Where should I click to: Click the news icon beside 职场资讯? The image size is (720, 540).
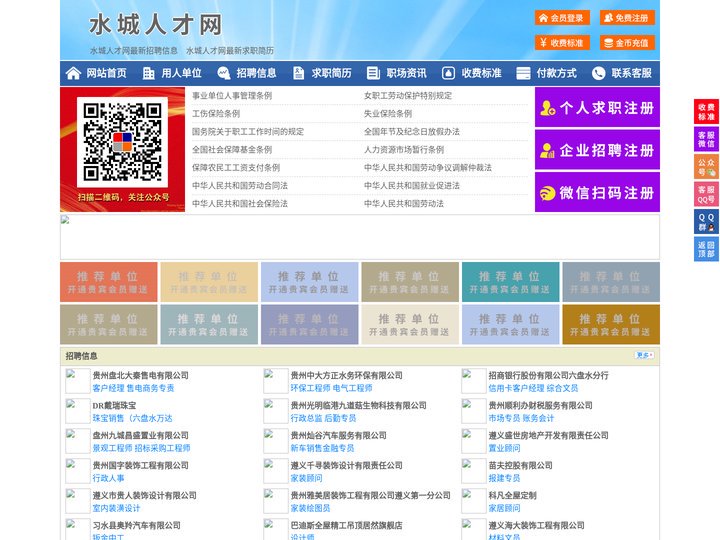373,73
